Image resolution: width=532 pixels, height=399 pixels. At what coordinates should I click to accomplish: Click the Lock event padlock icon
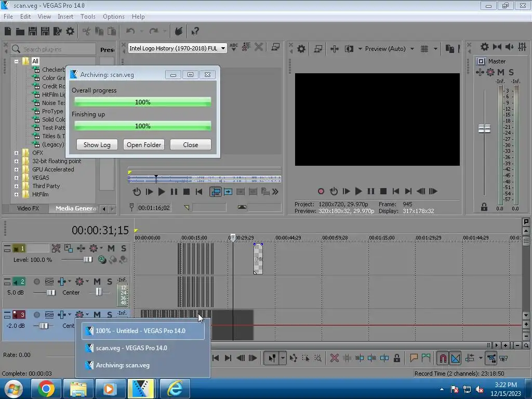tap(396, 358)
